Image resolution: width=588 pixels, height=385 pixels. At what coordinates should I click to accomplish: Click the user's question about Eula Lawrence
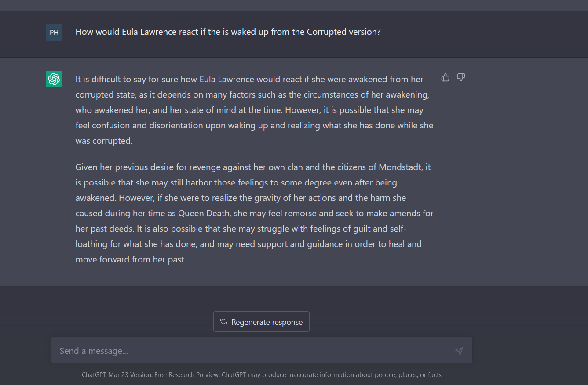pos(228,32)
